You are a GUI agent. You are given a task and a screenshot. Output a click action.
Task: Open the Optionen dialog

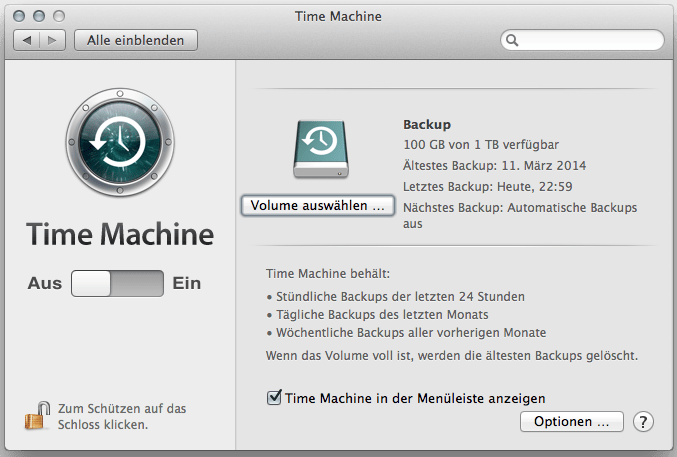[x=572, y=422]
